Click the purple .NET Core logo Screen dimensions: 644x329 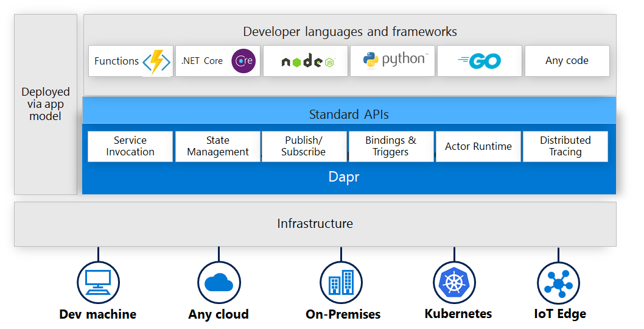click(x=243, y=61)
